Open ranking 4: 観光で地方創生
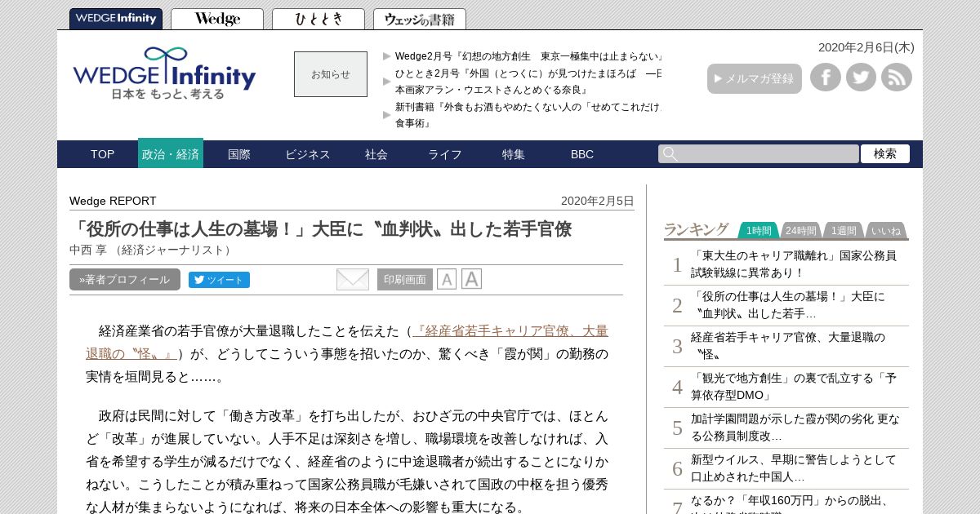The width and height of the screenshot is (980, 514). click(794, 387)
